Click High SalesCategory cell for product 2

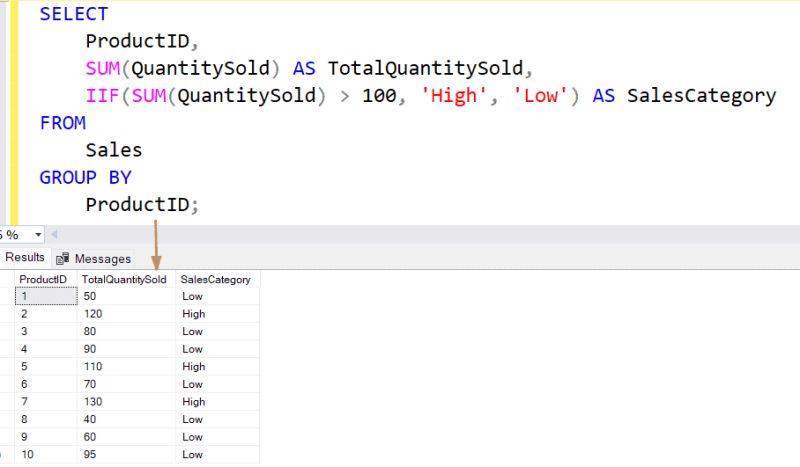click(x=218, y=314)
